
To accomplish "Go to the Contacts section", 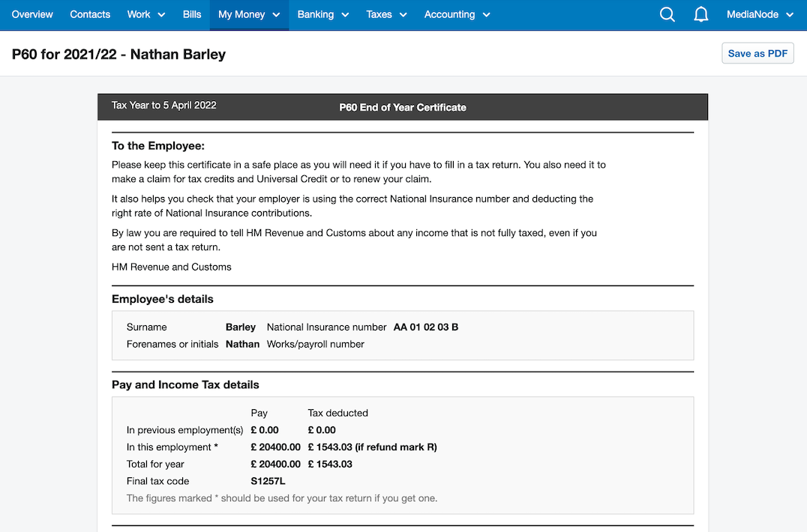I will (90, 14).
